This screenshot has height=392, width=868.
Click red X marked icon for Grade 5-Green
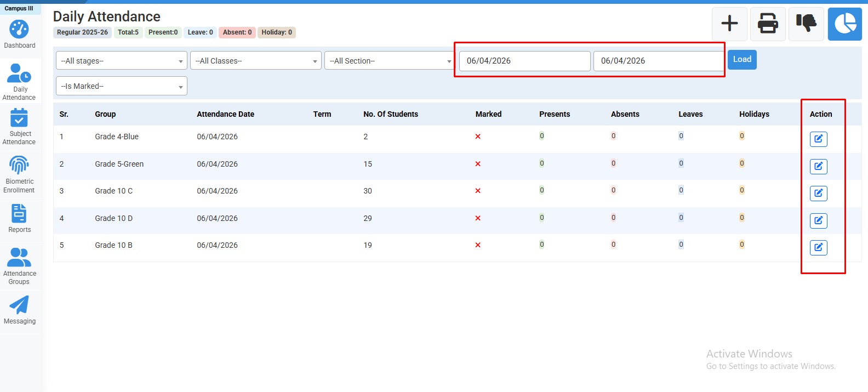point(478,164)
